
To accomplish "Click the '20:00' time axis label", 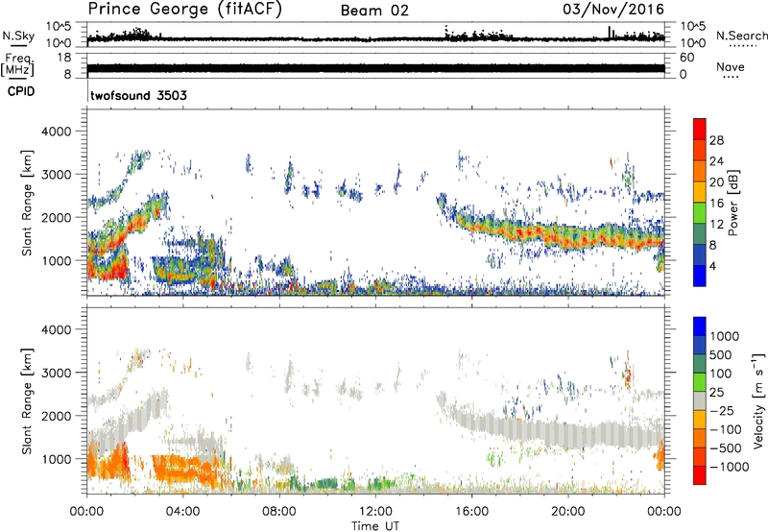I will click(567, 512).
